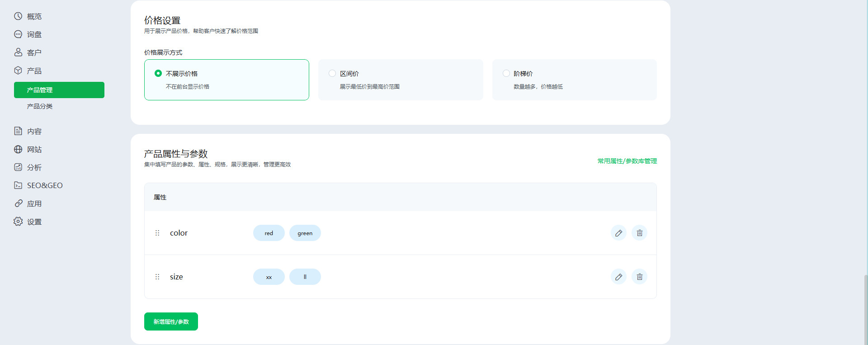The width and height of the screenshot is (868, 345).
Task: Open the 概览 menu item
Action: coord(34,16)
